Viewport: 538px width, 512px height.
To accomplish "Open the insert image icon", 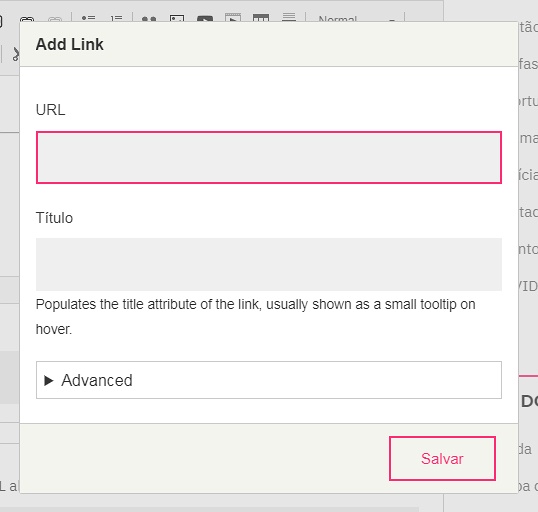I will (x=177, y=18).
